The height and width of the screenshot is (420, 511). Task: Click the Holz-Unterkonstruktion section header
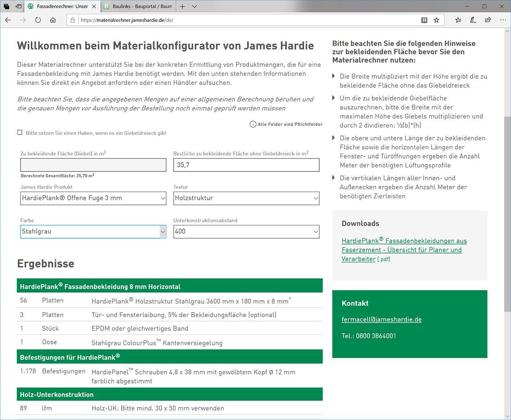[x=170, y=394]
